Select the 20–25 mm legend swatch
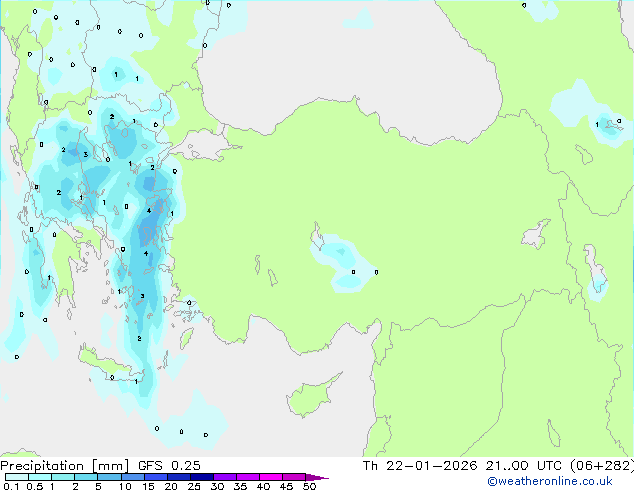This screenshot has width=634, height=490. 178,477
